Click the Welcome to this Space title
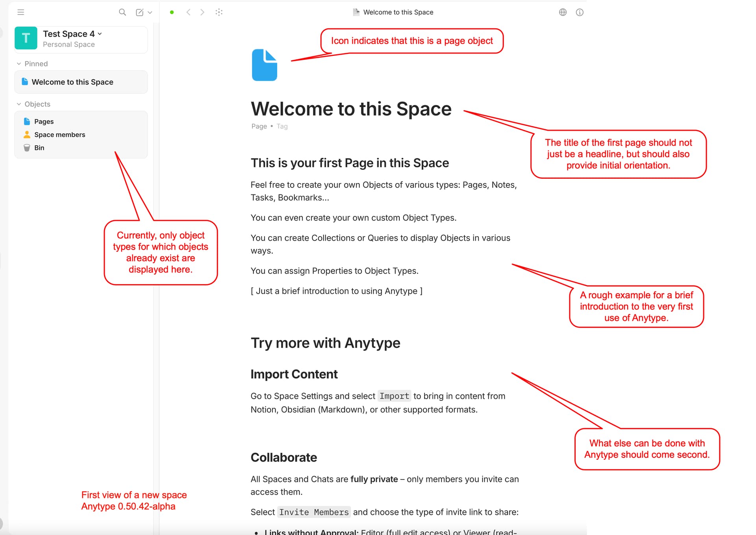The image size is (756, 535). pos(351,109)
